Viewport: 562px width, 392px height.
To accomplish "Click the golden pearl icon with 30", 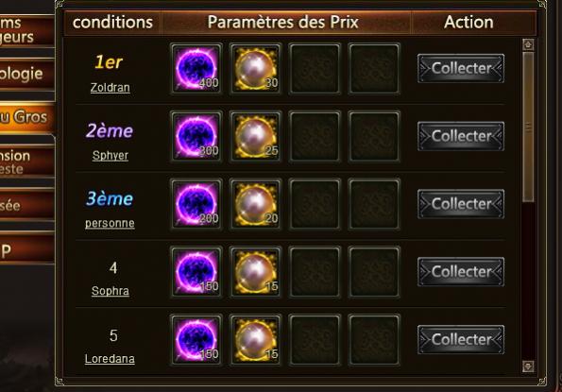I will click(x=256, y=69).
